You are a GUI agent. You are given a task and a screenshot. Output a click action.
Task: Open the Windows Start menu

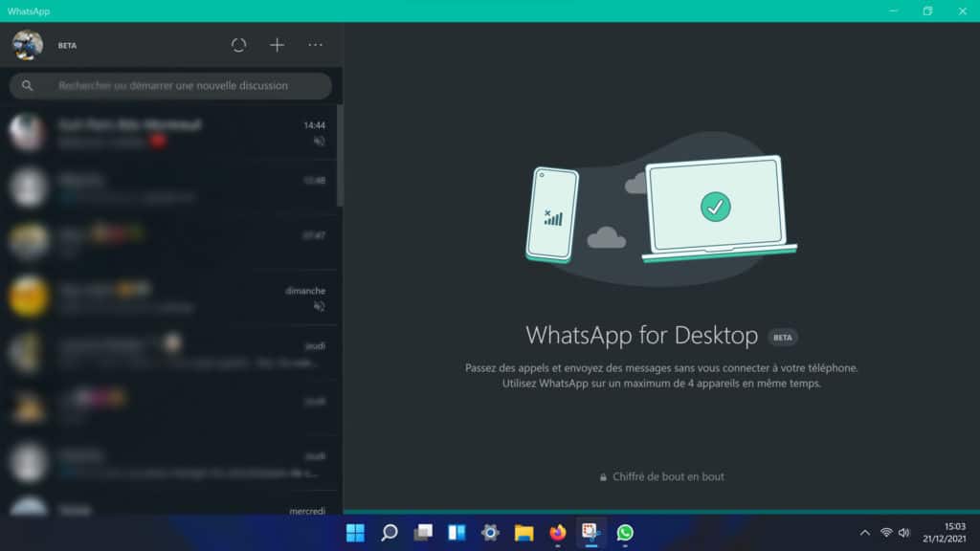tap(355, 533)
